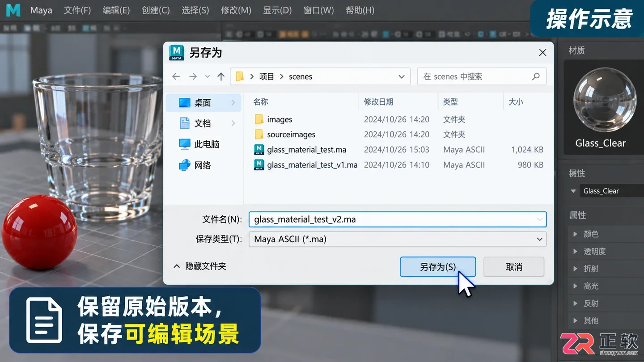Viewport: 644px width, 362px height.
Task: Collapse the Glass_Clear entry triangle
Action: [x=573, y=191]
